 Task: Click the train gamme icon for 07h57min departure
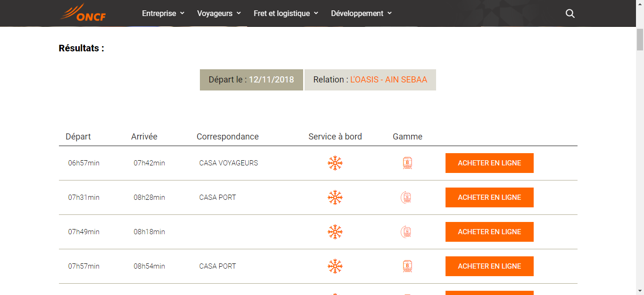coord(407,266)
